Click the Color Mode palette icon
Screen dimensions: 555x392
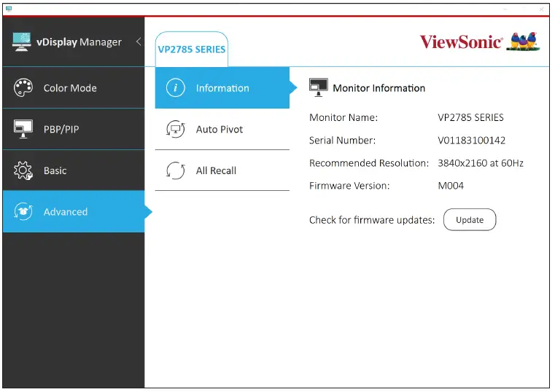[x=23, y=87]
